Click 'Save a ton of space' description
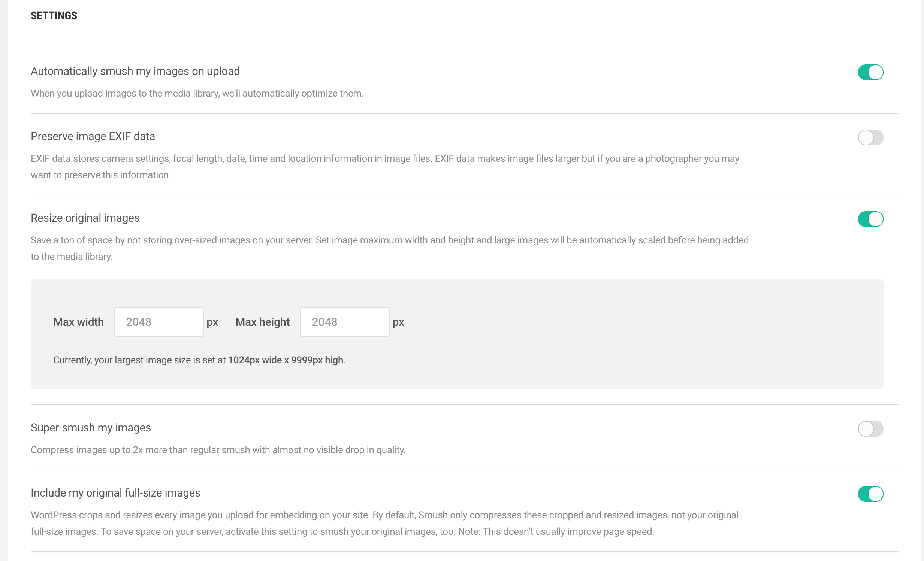 click(390, 248)
